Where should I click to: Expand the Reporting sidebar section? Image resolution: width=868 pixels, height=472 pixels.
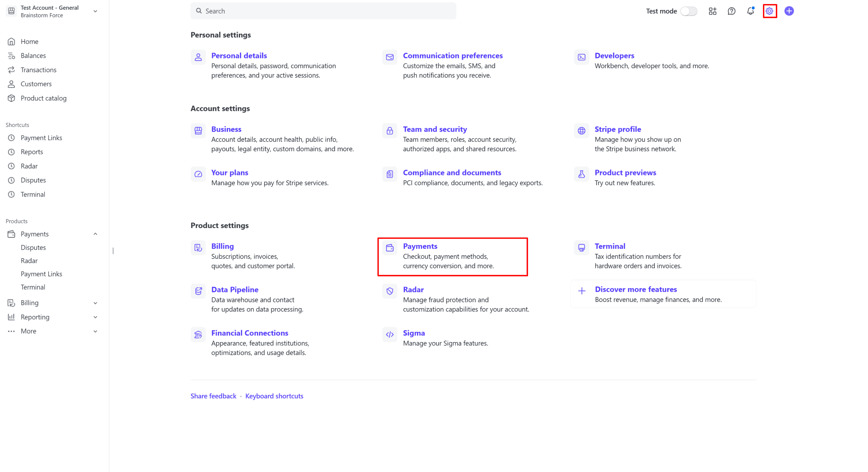click(95, 317)
